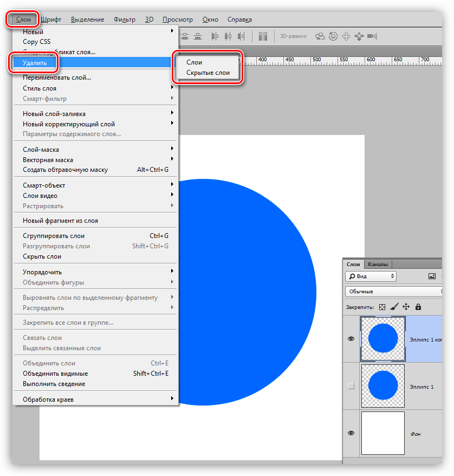Select the 3D roll tool icon

[x=333, y=36]
